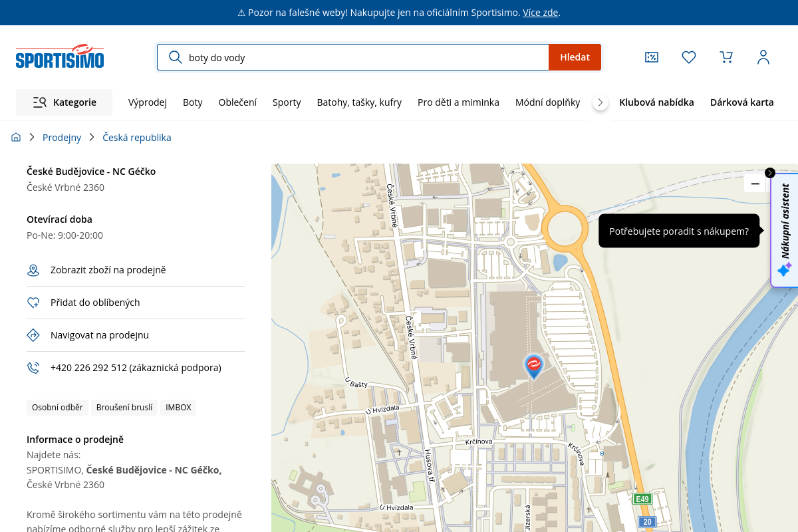Click the Broušení bruslí tag
Image resolution: width=798 pixels, height=532 pixels.
(x=124, y=408)
